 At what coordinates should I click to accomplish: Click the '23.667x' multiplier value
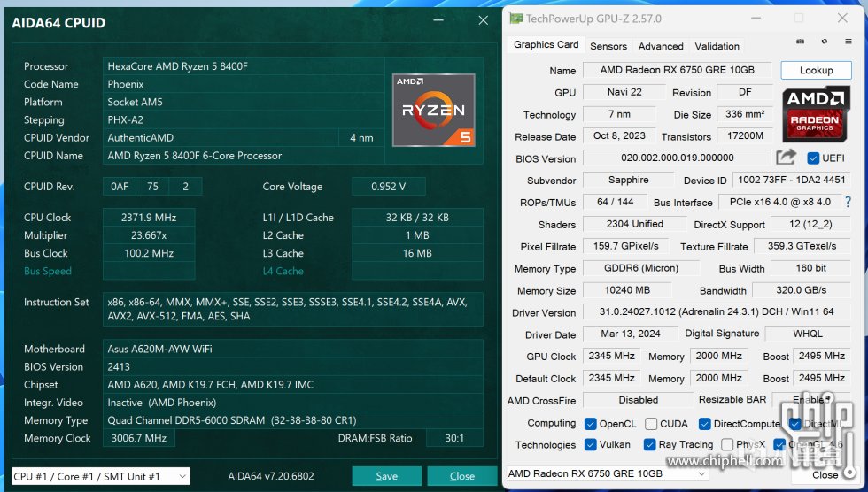click(149, 235)
